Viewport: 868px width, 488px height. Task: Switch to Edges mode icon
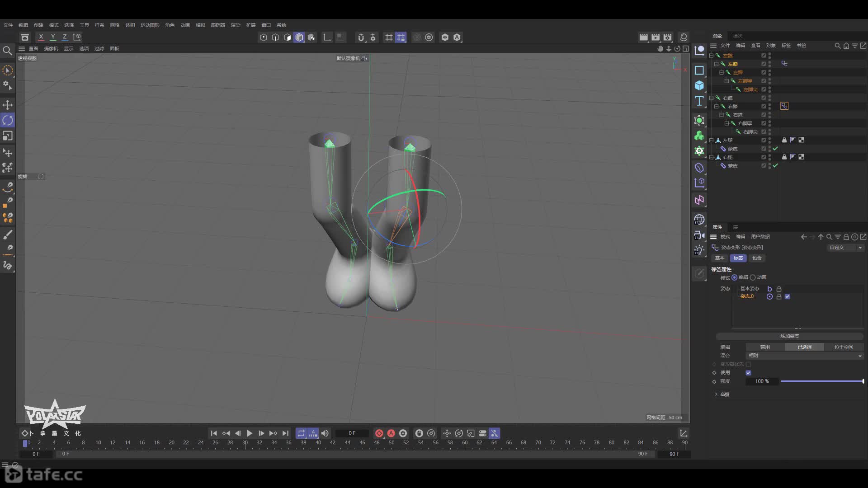(275, 38)
